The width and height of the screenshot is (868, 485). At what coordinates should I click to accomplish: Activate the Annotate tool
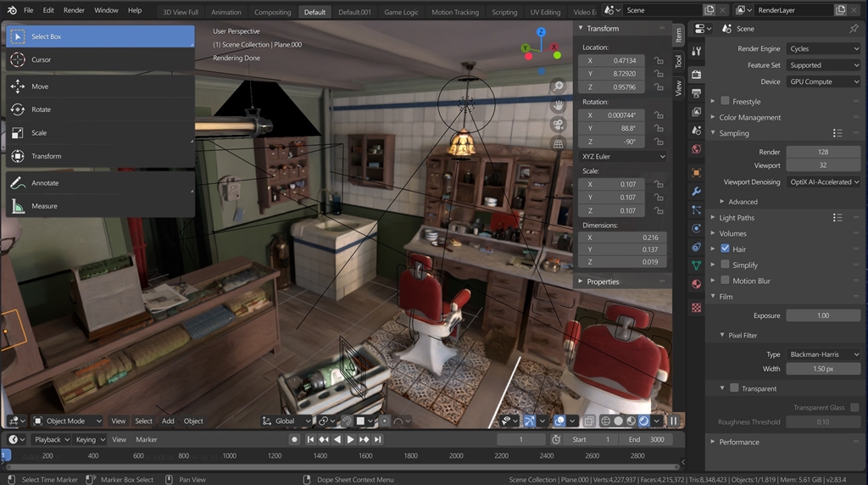coord(45,183)
